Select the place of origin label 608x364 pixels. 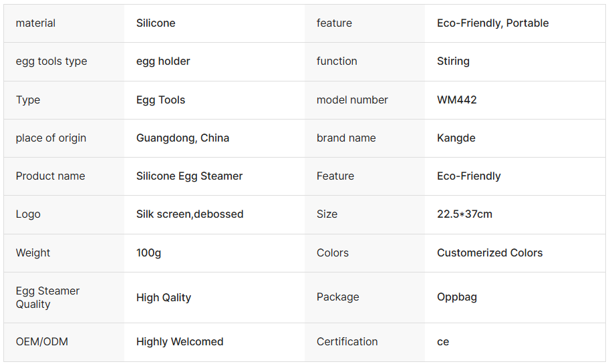pos(51,138)
